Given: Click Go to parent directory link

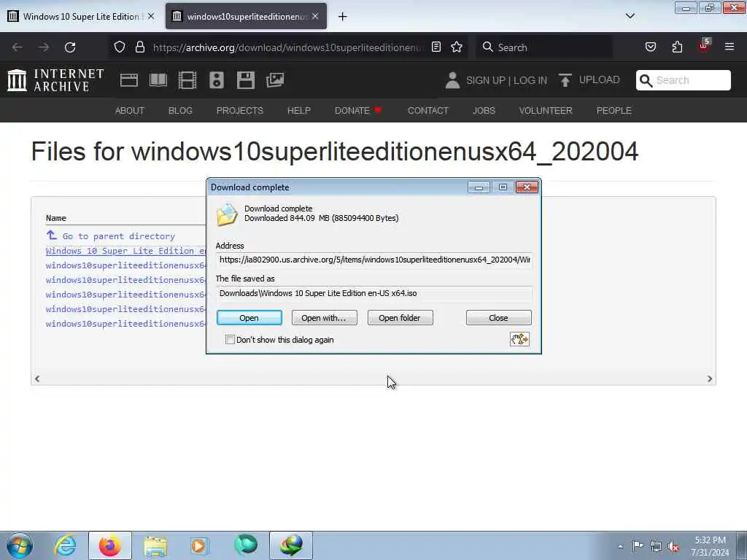Looking at the screenshot, I should (119, 236).
